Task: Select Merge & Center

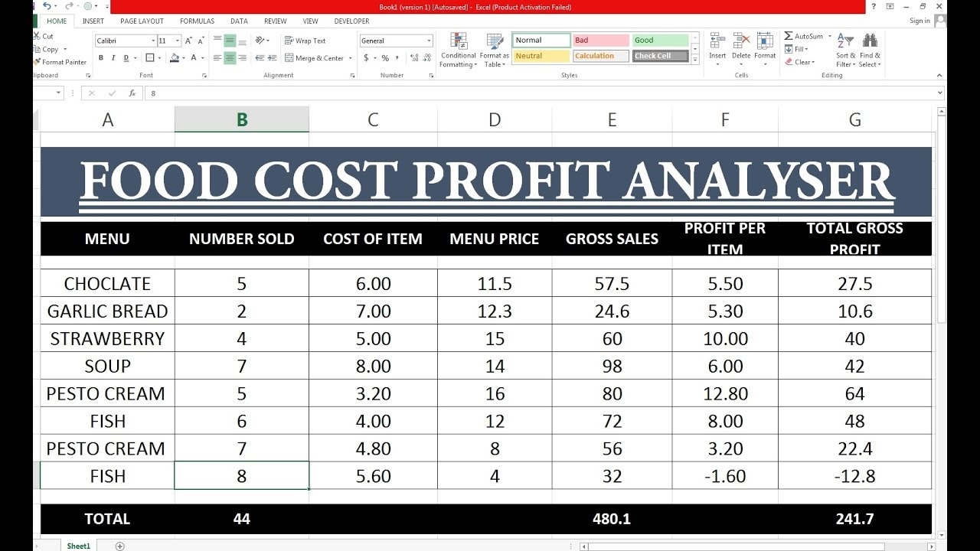Action: [314, 58]
